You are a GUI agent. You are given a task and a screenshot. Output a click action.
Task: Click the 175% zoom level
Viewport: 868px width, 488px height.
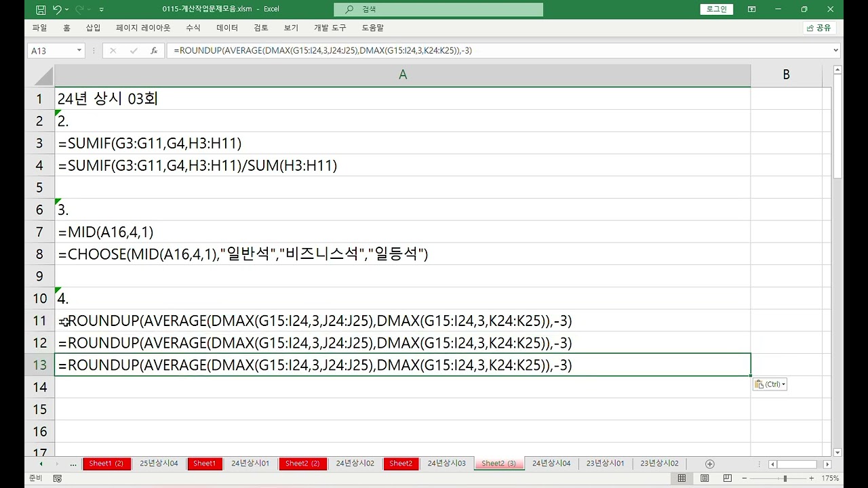point(830,479)
